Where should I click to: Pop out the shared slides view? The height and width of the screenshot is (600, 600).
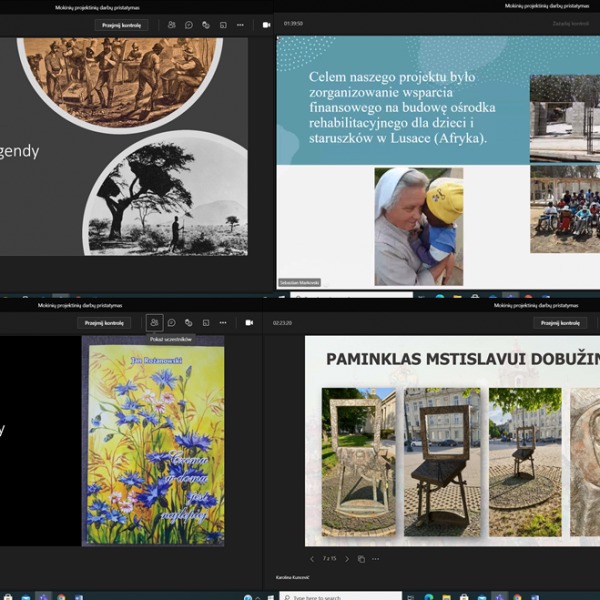click(x=361, y=559)
